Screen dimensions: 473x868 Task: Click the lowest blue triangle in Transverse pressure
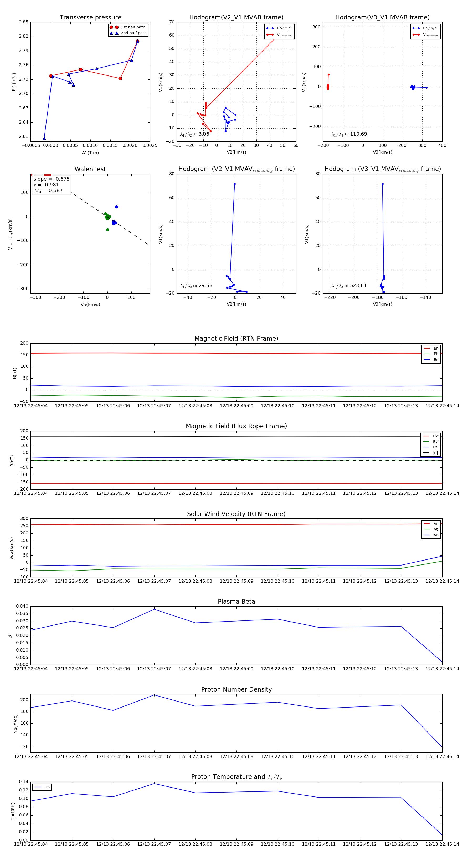point(44,138)
